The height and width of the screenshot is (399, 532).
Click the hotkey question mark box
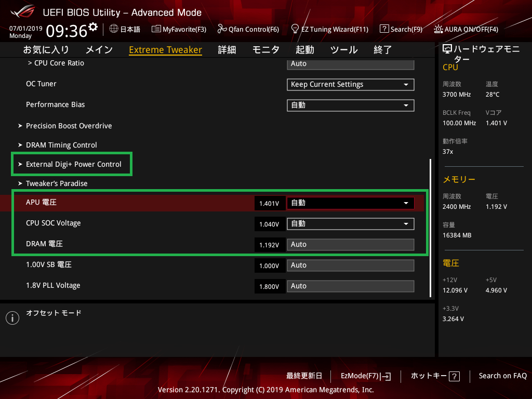(x=454, y=376)
